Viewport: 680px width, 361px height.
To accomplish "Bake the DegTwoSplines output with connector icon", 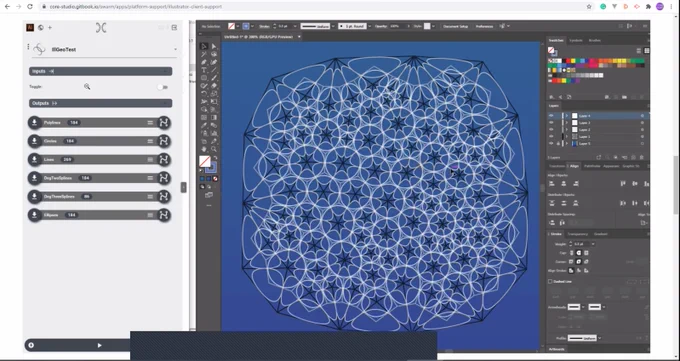I will pos(163,178).
